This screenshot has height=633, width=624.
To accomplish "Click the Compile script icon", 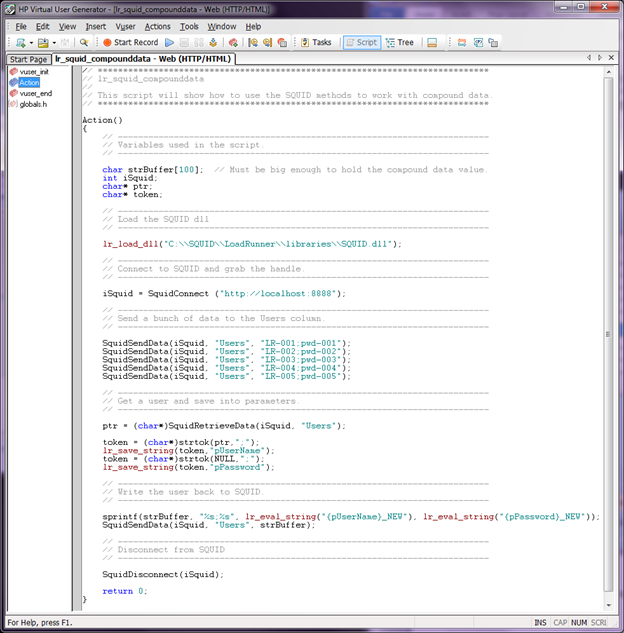I will click(x=213, y=42).
